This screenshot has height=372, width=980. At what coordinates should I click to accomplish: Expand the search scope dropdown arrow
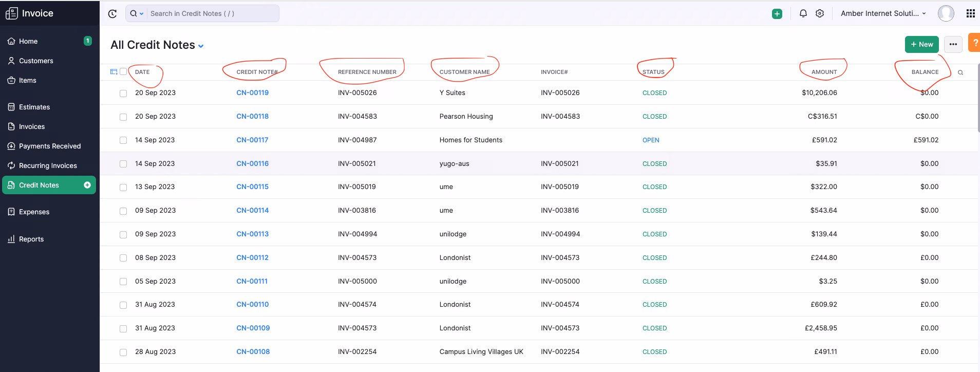click(141, 14)
